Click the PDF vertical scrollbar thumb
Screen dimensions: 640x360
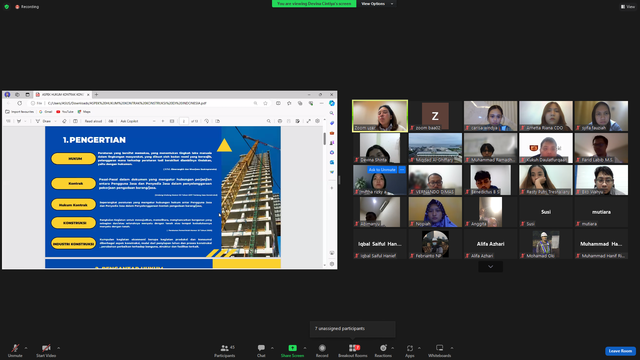coord(325,138)
